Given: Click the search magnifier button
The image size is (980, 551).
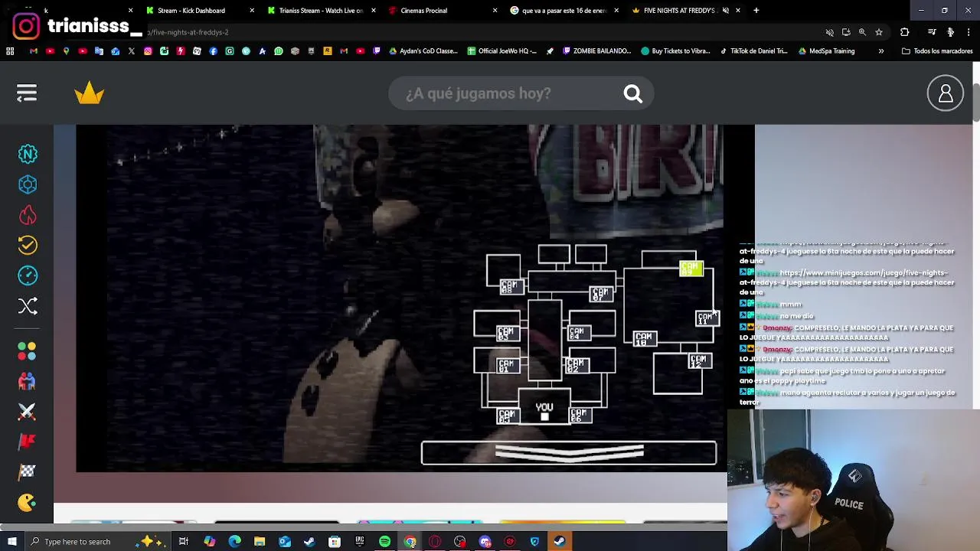Looking at the screenshot, I should pyautogui.click(x=632, y=93).
